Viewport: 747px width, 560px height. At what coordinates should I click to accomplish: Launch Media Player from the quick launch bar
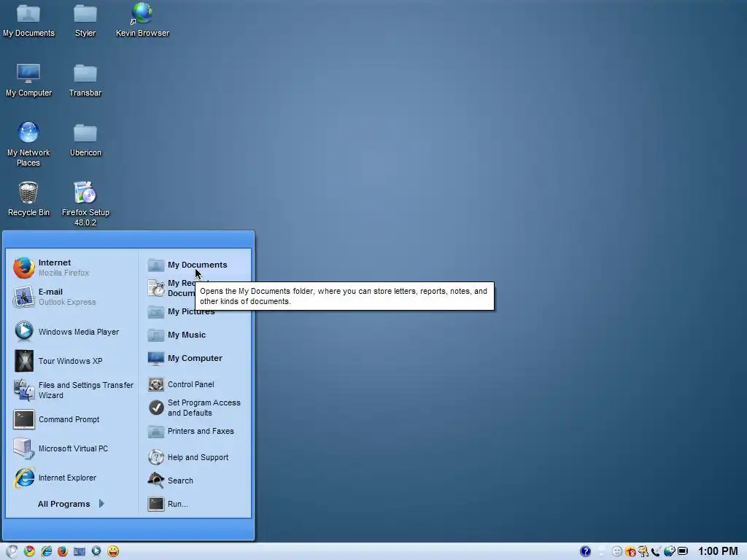[96, 551]
